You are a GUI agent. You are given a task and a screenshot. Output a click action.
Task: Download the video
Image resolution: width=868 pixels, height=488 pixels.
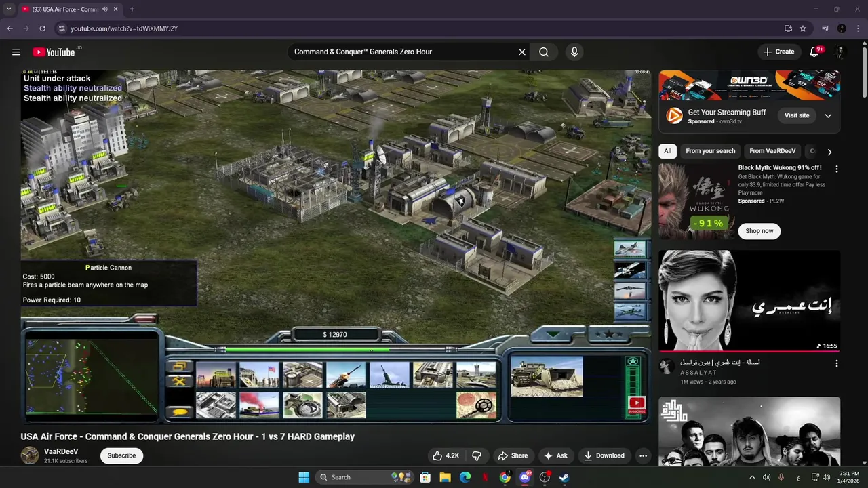click(604, 455)
